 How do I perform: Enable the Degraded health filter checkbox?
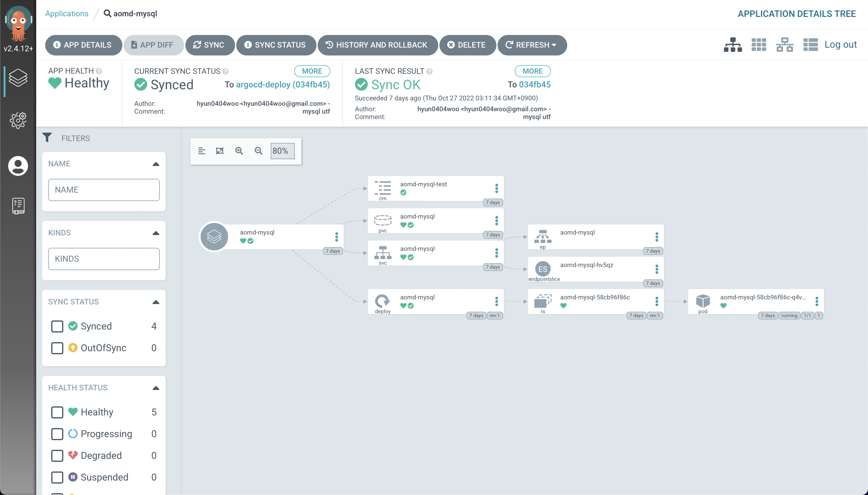pos(57,455)
